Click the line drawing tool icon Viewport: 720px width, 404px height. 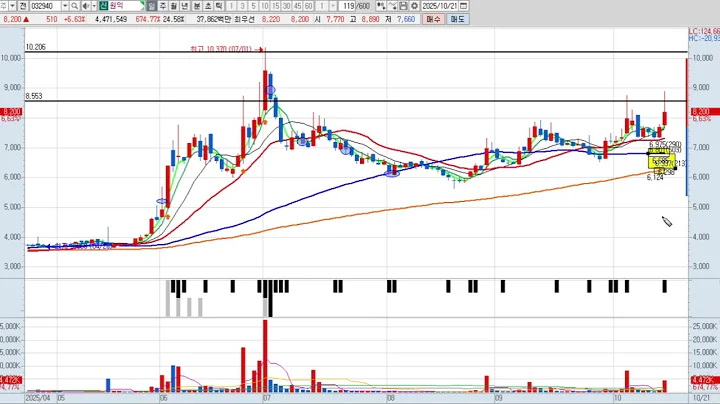pos(392,6)
